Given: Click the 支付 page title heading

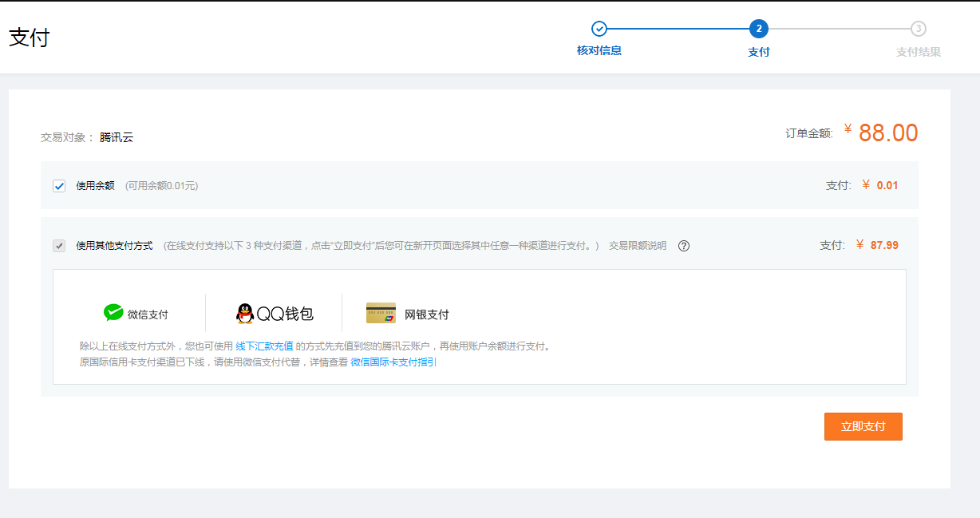Looking at the screenshot, I should point(29,38).
